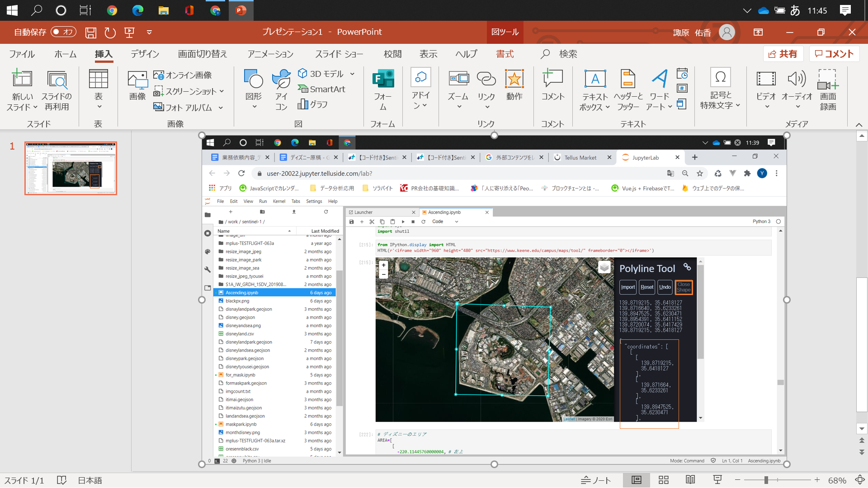Insert a SmartArt graphic
The width and height of the screenshot is (868, 488).
(321, 89)
